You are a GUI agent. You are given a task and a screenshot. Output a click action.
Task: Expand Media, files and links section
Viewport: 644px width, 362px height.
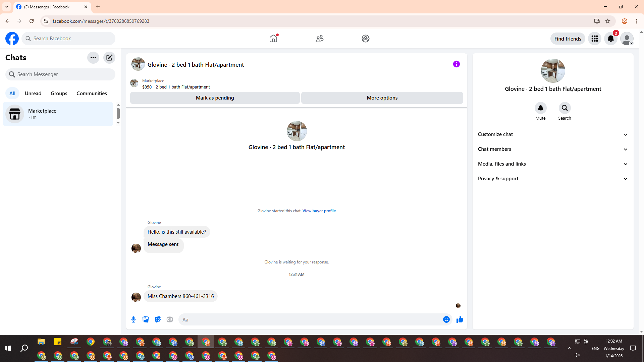tap(552, 164)
